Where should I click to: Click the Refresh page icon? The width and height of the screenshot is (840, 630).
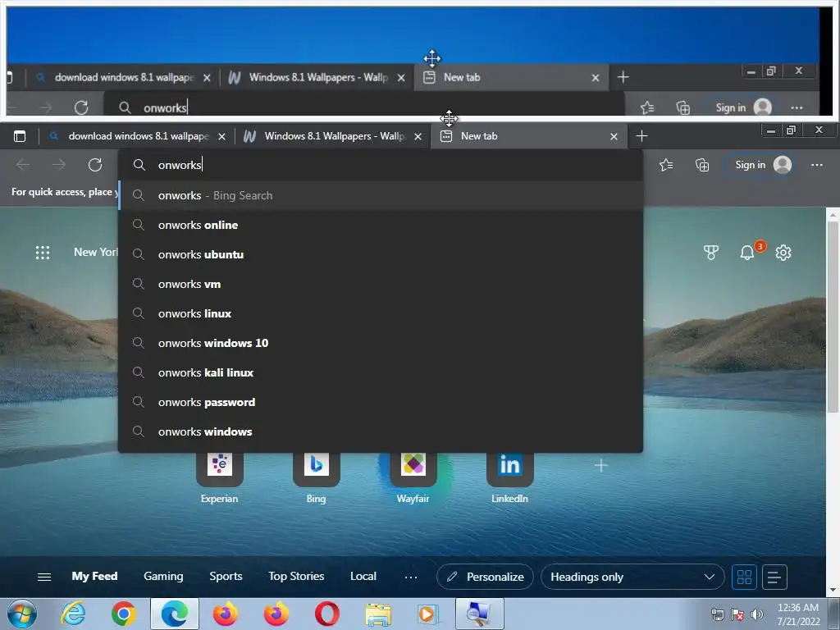coord(95,165)
